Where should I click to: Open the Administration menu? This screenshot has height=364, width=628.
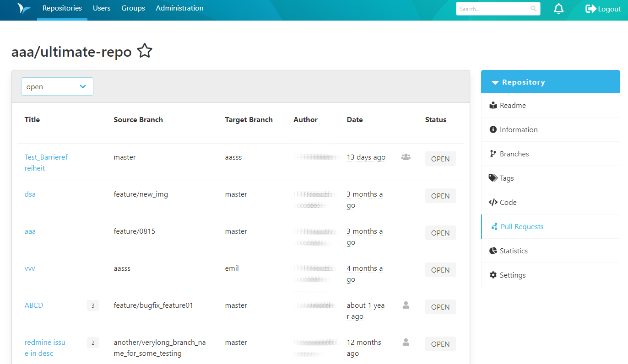(179, 8)
